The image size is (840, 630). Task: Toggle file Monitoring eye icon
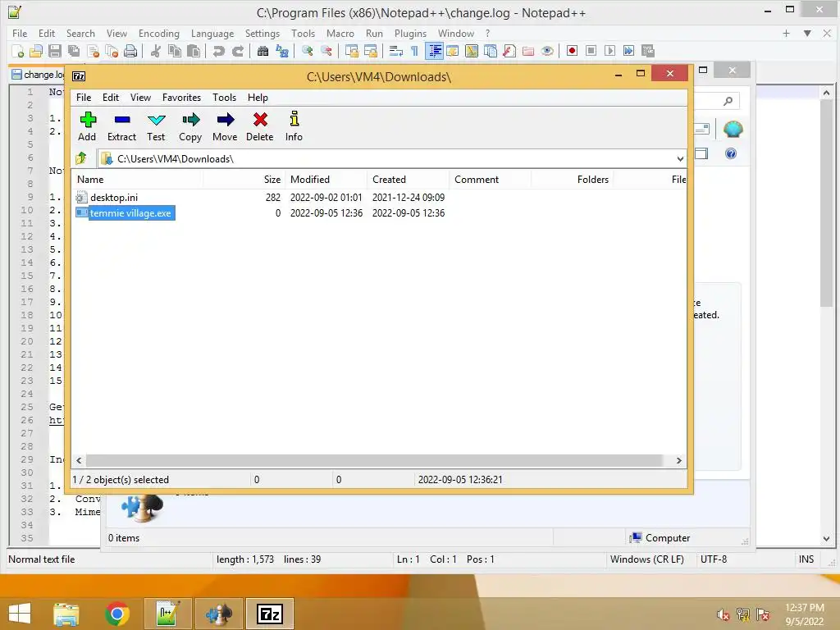[547, 51]
